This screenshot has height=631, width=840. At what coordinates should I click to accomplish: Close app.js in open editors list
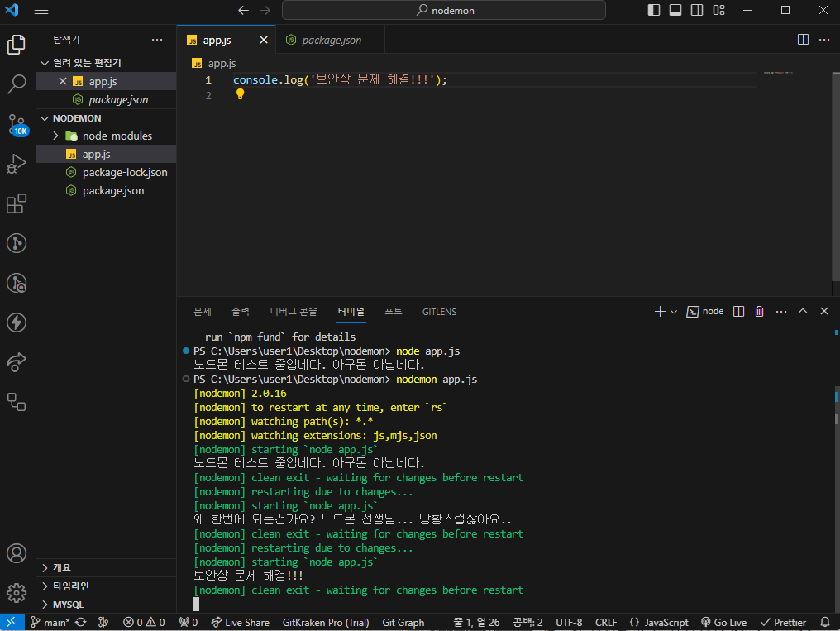coord(63,81)
